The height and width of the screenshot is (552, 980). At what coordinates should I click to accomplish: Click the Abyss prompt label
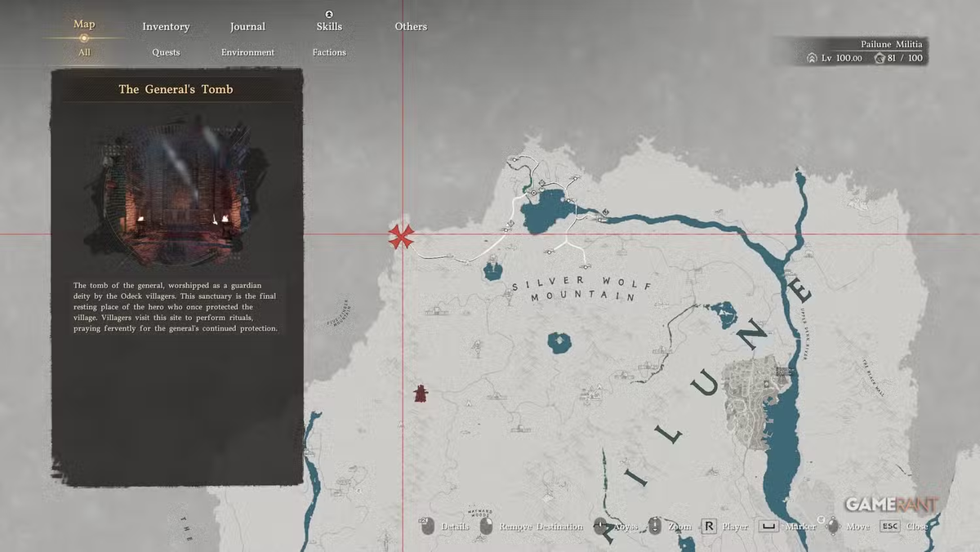[x=626, y=527]
